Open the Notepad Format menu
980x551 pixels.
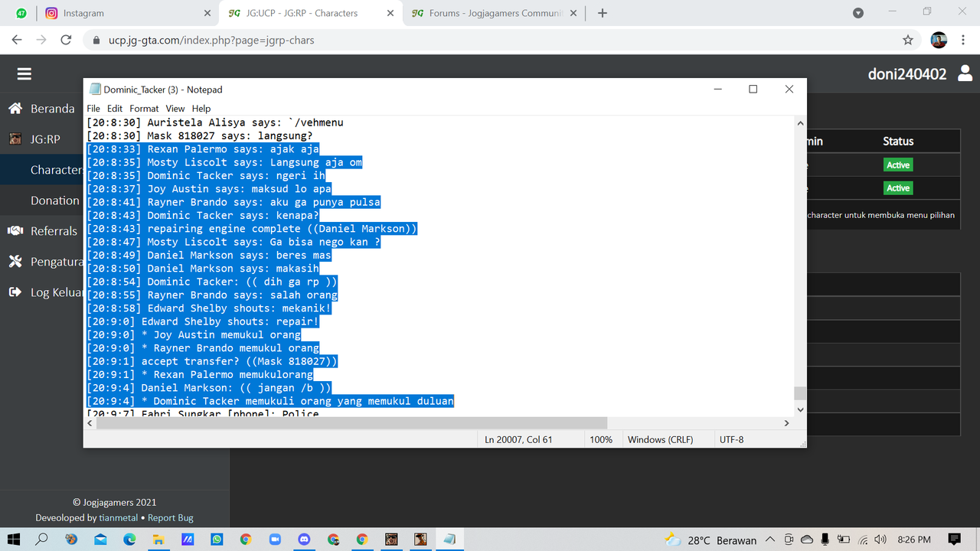(144, 109)
